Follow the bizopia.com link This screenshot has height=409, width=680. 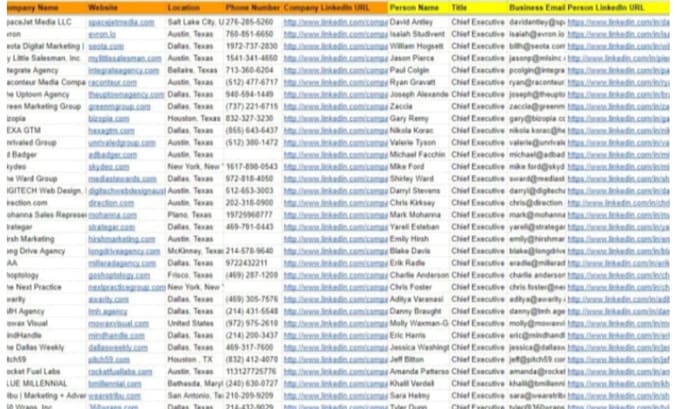[109, 119]
